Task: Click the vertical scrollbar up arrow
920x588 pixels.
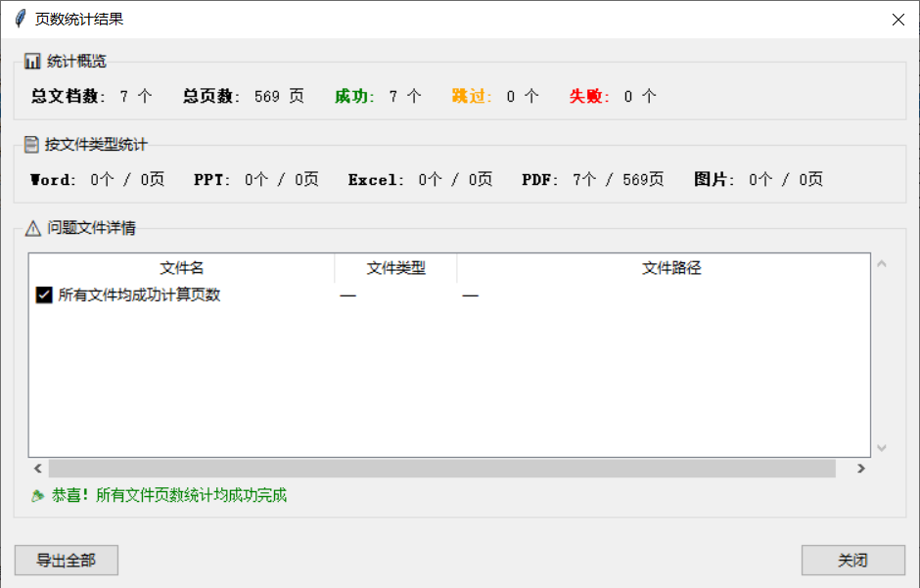Action: [x=881, y=264]
